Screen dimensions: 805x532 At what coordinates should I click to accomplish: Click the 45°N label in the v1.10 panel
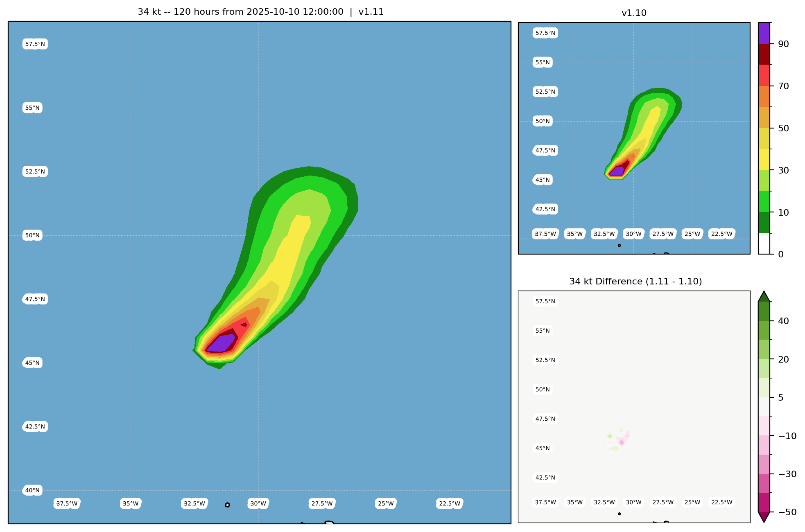pos(543,180)
